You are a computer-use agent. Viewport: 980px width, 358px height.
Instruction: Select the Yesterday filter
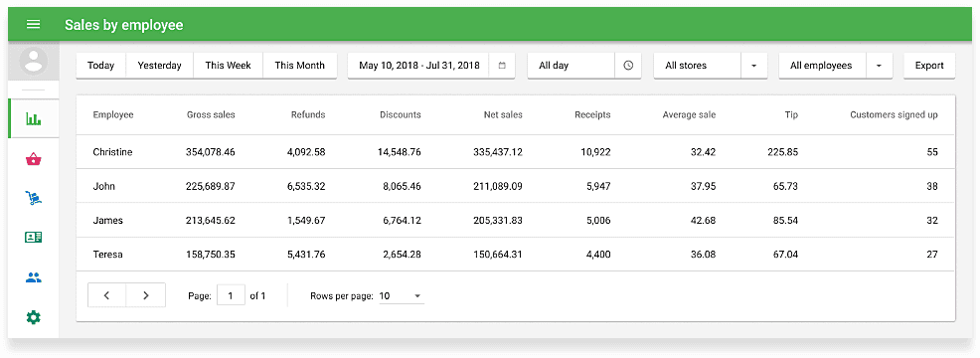point(159,65)
